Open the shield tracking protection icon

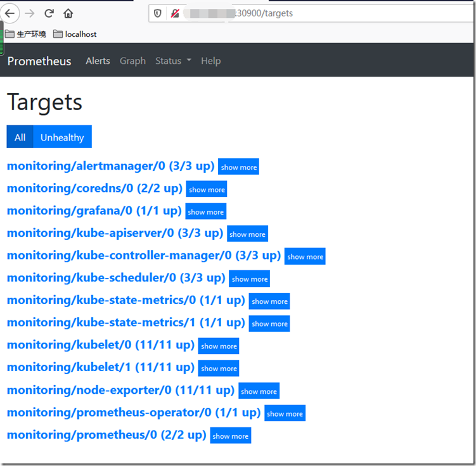tap(157, 13)
